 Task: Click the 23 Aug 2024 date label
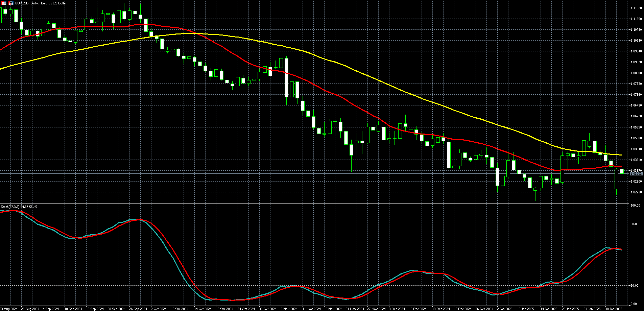[x=9, y=309]
